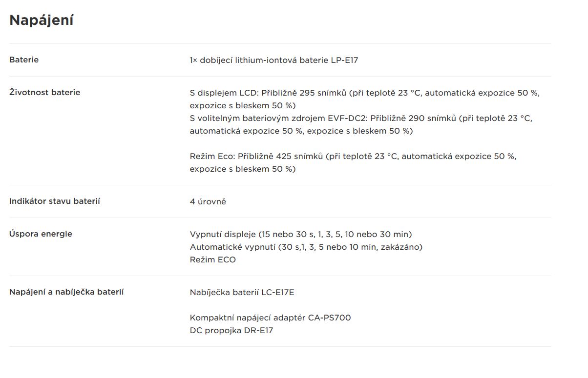Select the Napájení a nabíječka baterií label
The width and height of the screenshot is (588, 378).
[x=66, y=292]
